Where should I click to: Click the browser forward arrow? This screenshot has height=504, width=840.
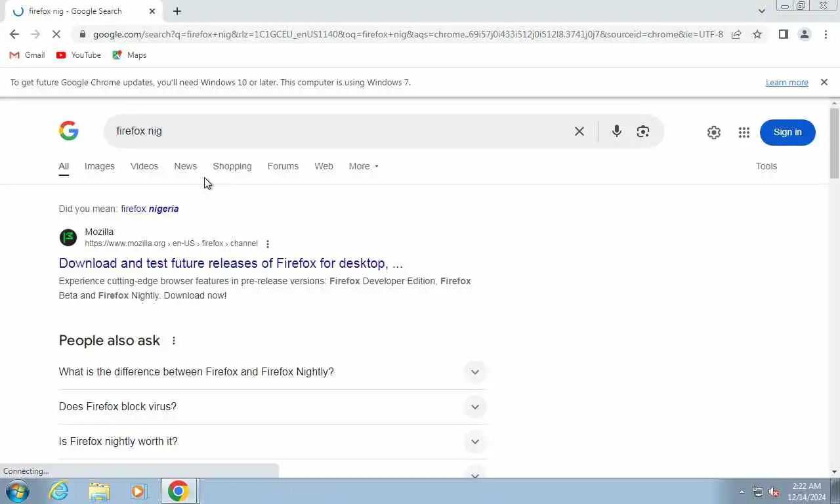[35, 34]
